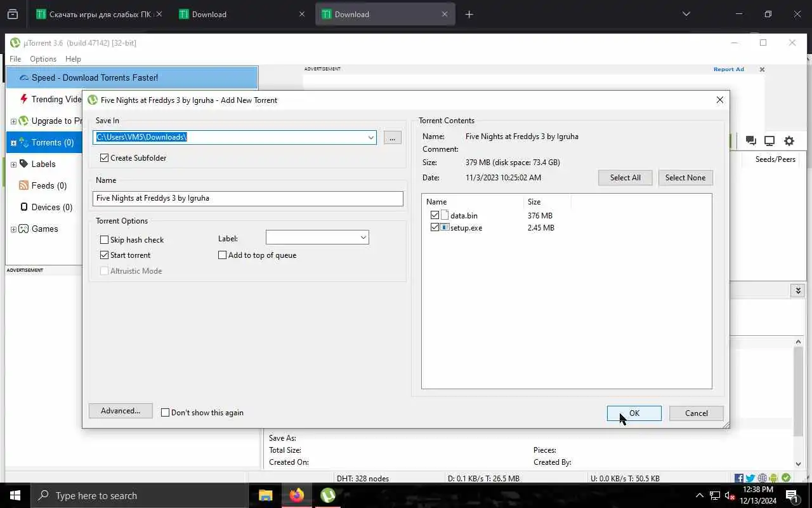Click the Labels tag icon in sidebar
812x508 pixels.
23,164
